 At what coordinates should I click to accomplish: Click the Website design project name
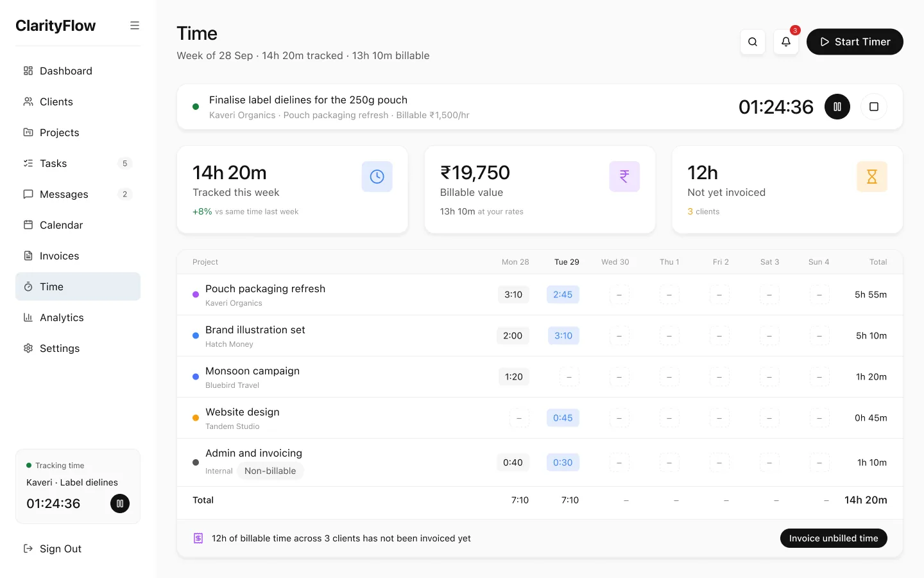(243, 412)
